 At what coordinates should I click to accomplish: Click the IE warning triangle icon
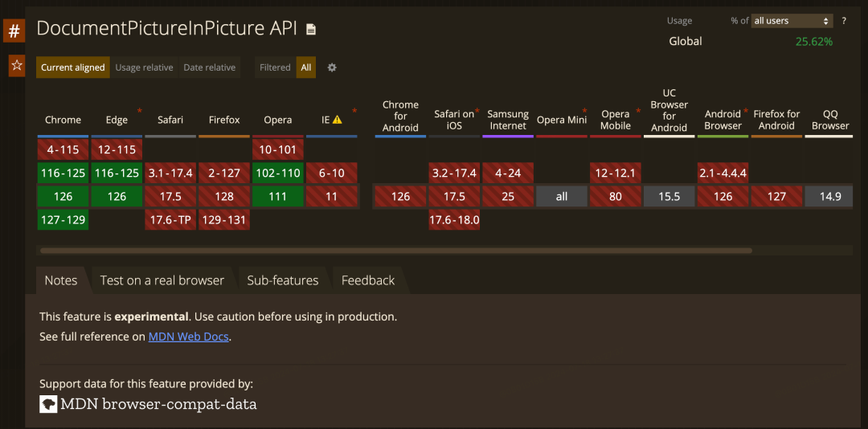(337, 120)
